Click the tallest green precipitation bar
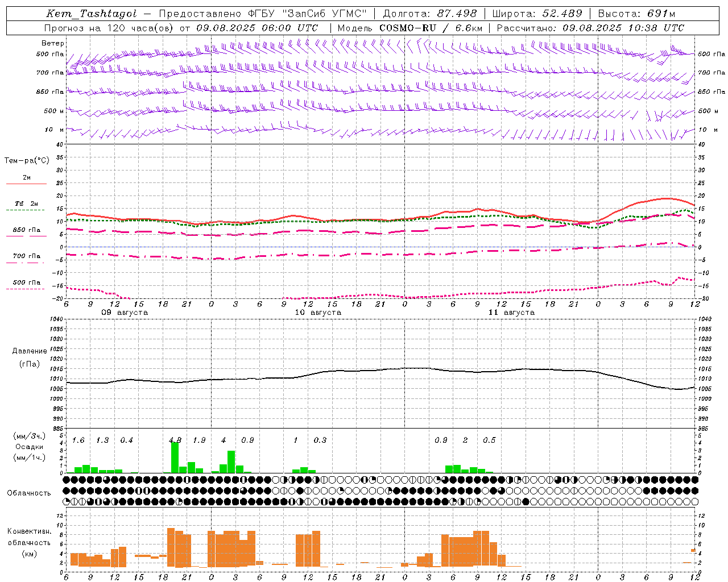The image size is (728, 582). click(x=175, y=457)
